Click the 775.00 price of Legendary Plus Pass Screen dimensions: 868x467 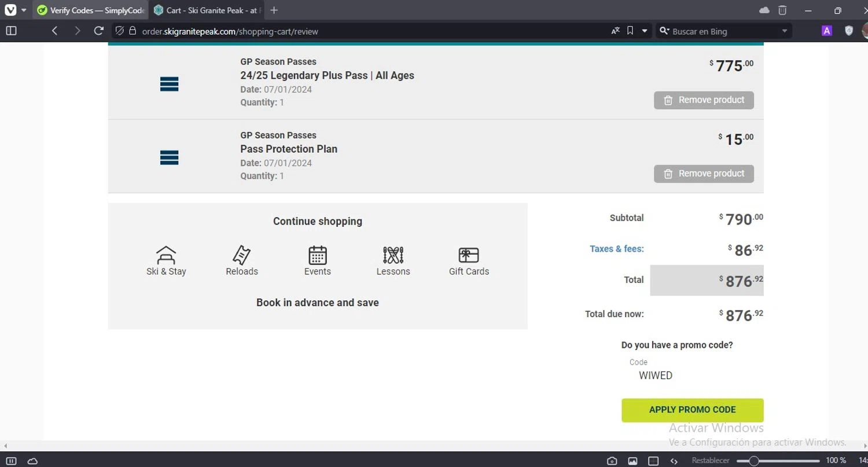731,66
